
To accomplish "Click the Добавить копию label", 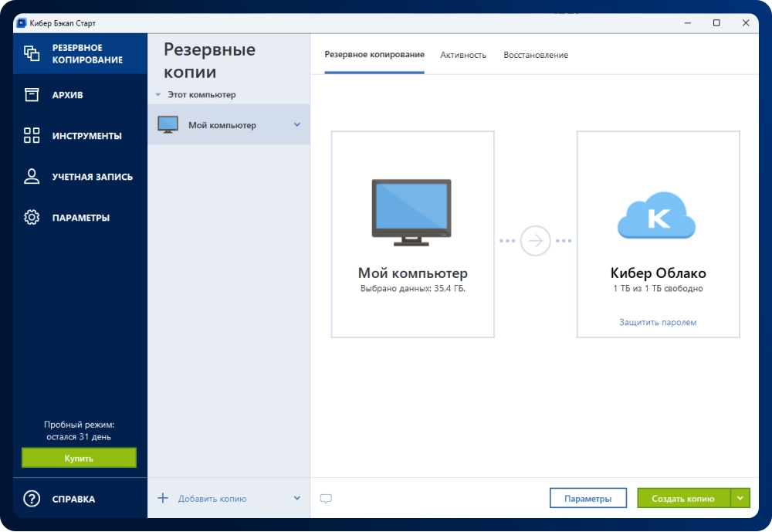I will click(212, 499).
